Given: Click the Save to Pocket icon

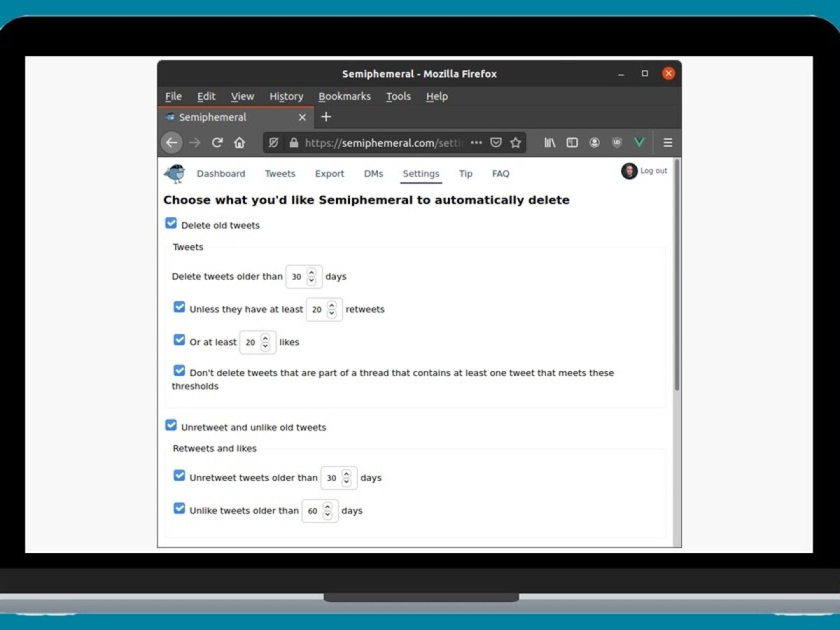Looking at the screenshot, I should [496, 143].
